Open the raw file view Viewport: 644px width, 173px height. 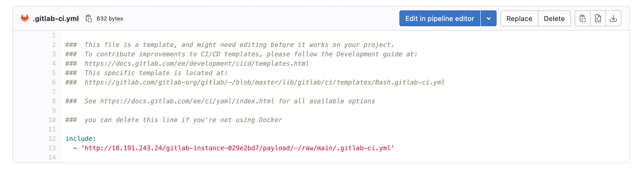point(598,19)
